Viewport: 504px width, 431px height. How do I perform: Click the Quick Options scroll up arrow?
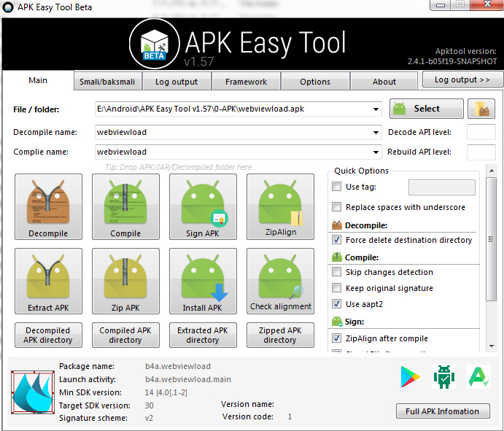click(492, 171)
